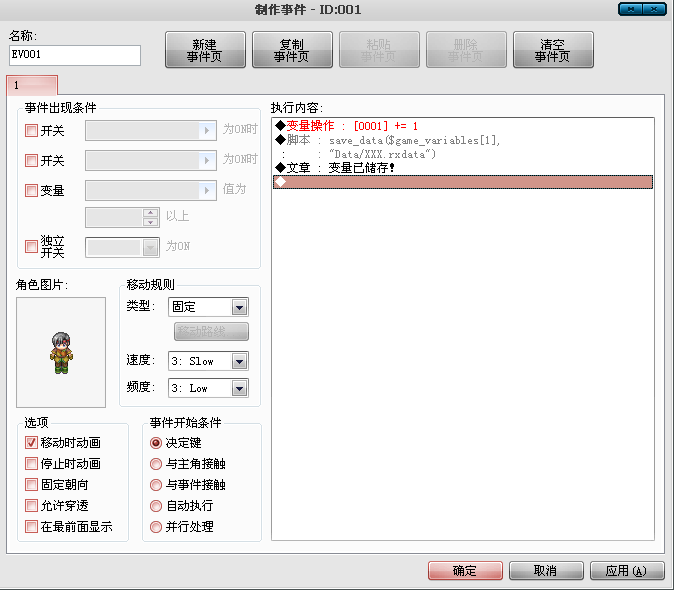The image size is (674, 590).
Task: Select 与事件接触 trigger radio button
Action: [x=156, y=485]
